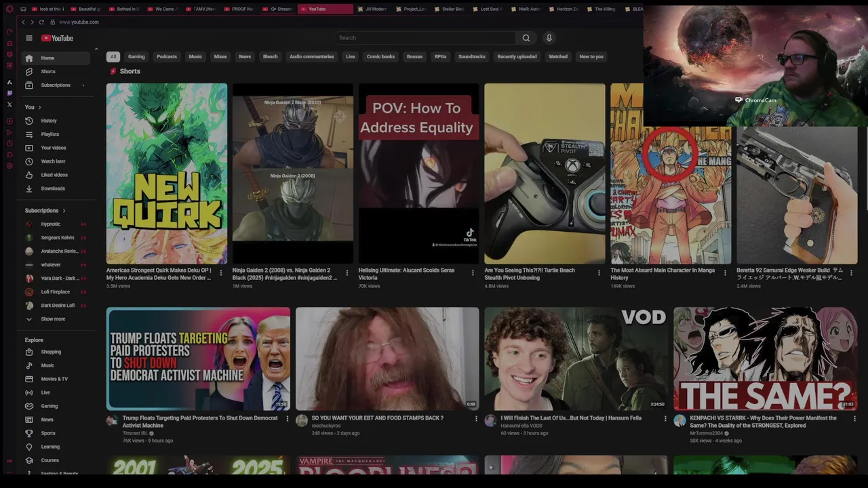Select the Audio commentaries filter chip
868x488 pixels.
(x=312, y=57)
